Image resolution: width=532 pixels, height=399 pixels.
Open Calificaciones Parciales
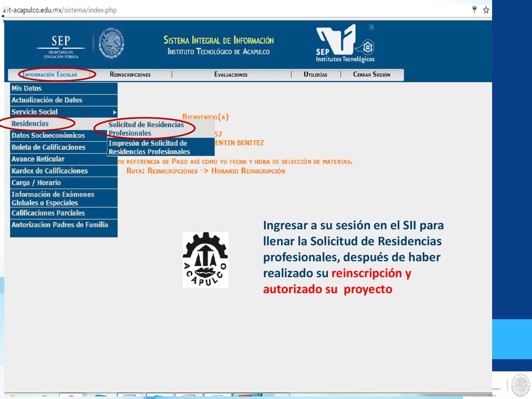64,213
